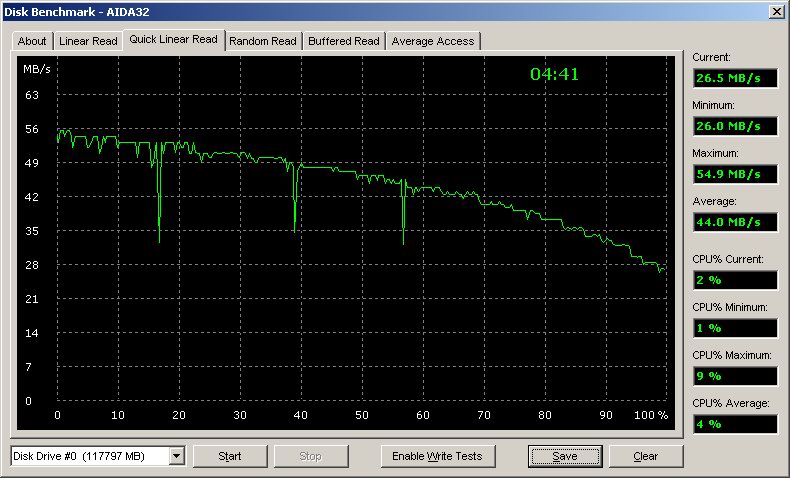Click the 50 label on percent axis

click(x=362, y=415)
